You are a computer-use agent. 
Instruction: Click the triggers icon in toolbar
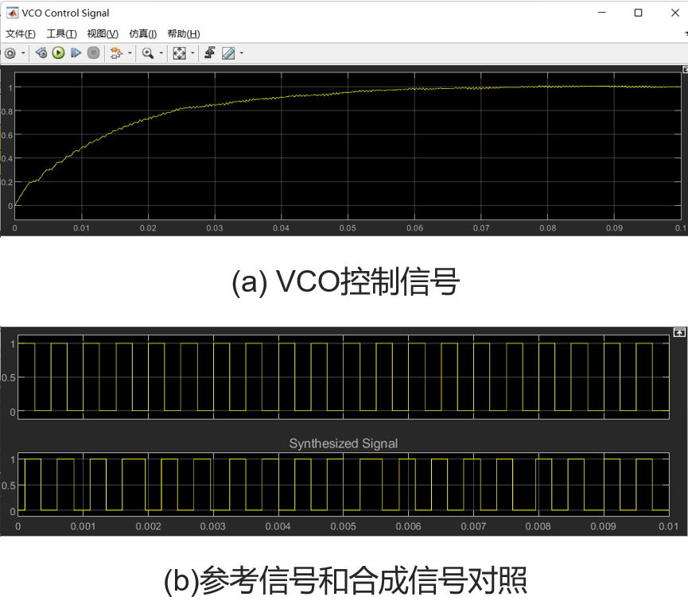point(210,53)
